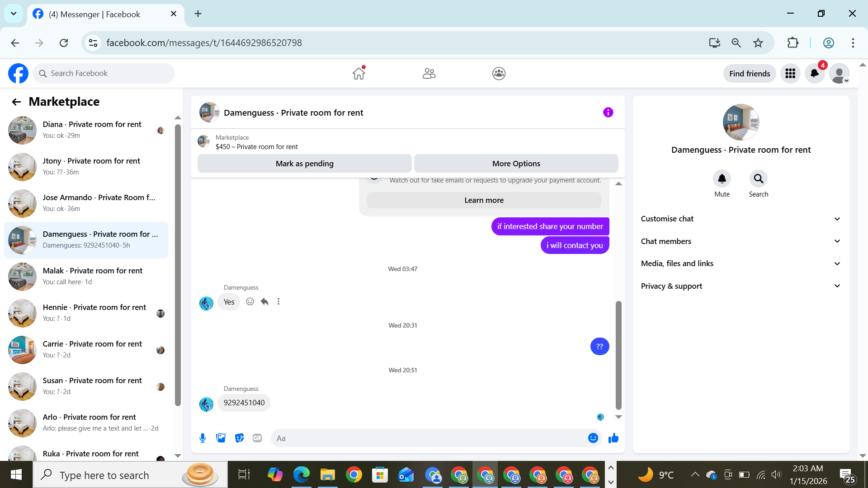
Task: Open the attach photo icon
Action: tap(221, 438)
